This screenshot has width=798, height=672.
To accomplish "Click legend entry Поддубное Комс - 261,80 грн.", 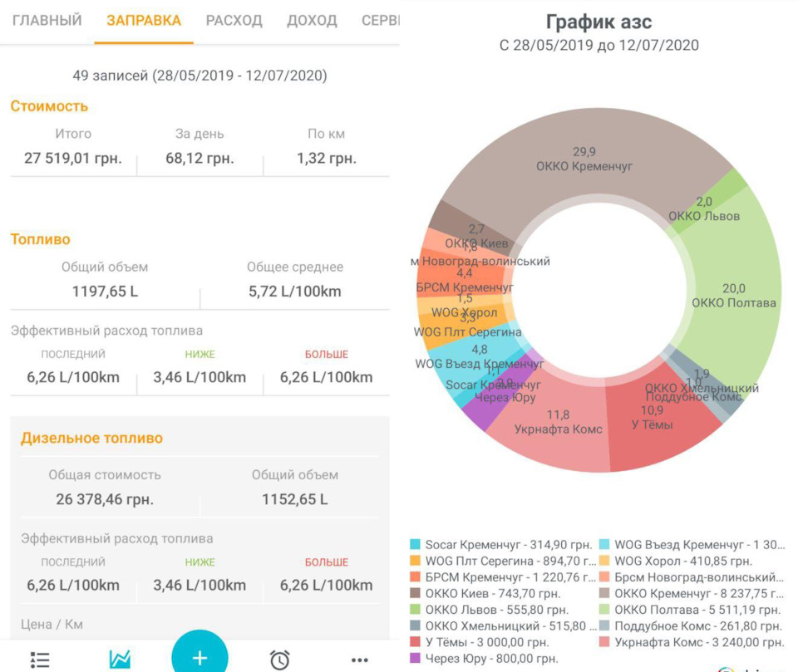I will (698, 625).
